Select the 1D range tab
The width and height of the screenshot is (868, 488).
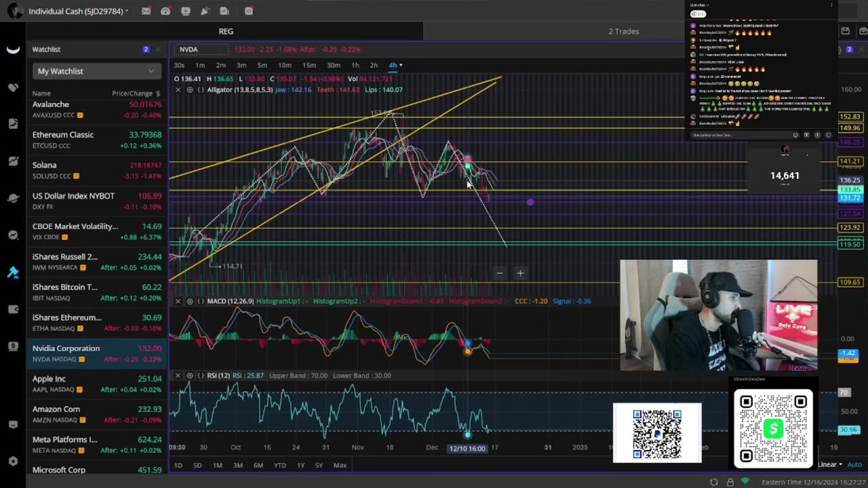178,465
